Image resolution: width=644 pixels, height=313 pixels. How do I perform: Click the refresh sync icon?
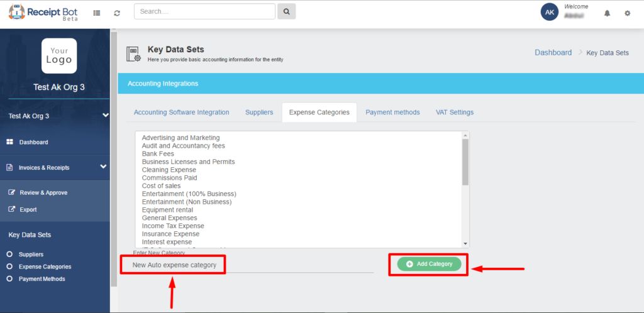point(117,13)
